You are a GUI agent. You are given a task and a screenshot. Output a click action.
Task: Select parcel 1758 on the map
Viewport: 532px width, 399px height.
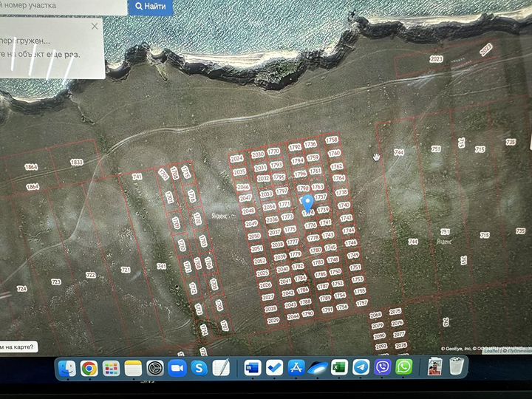(332, 140)
